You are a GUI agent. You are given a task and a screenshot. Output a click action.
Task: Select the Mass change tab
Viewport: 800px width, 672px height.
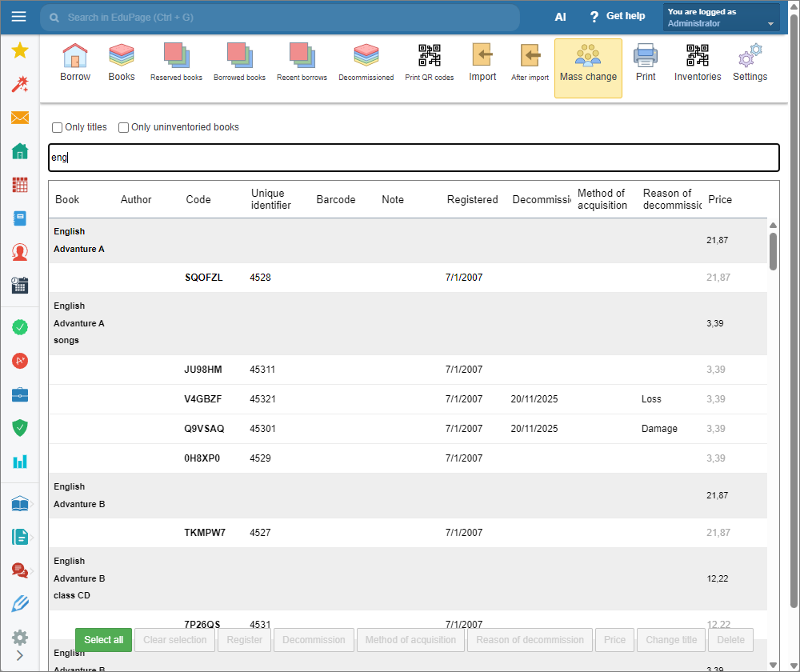click(x=588, y=68)
